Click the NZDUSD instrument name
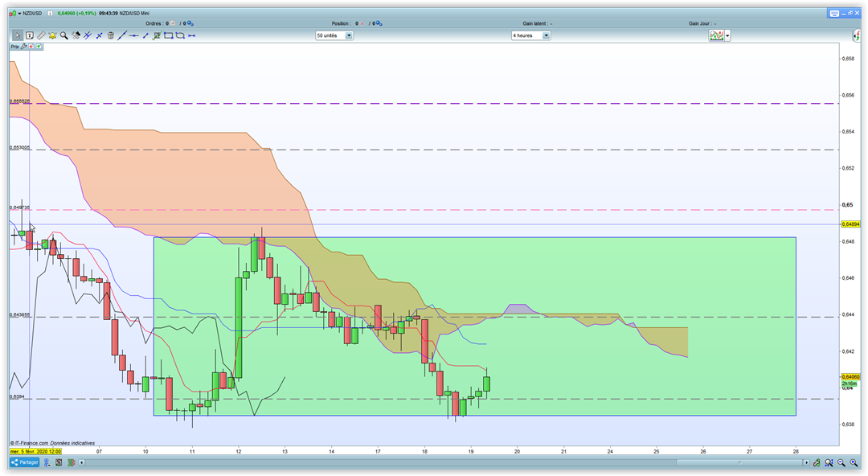Screen dimensions: 868x476 32,14
